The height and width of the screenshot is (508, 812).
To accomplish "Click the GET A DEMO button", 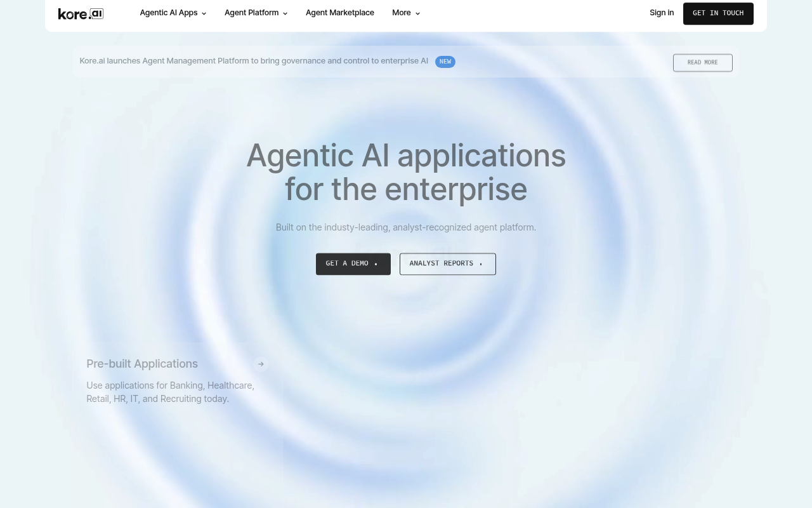I will coord(353,264).
